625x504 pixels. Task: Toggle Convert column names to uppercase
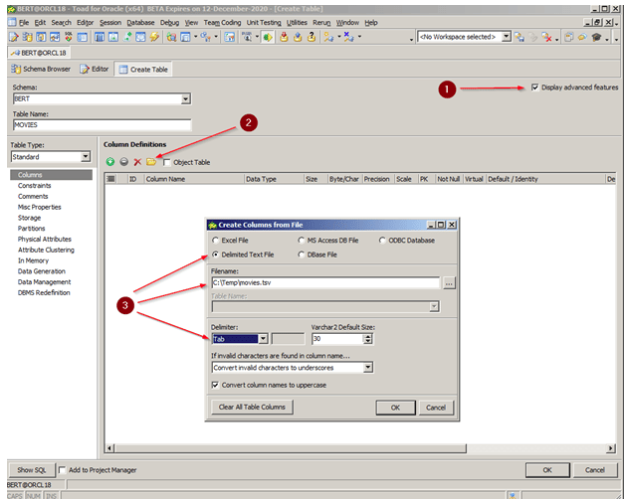click(215, 385)
